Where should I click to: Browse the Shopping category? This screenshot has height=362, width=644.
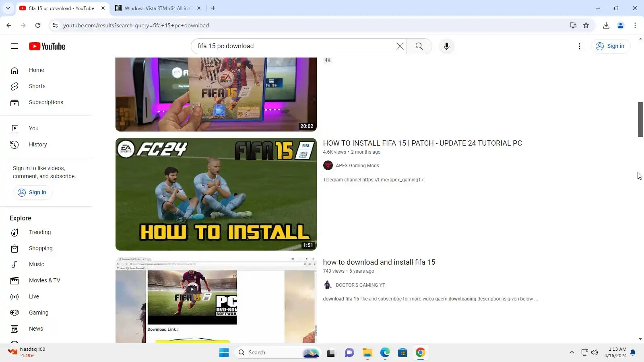(x=47, y=248)
